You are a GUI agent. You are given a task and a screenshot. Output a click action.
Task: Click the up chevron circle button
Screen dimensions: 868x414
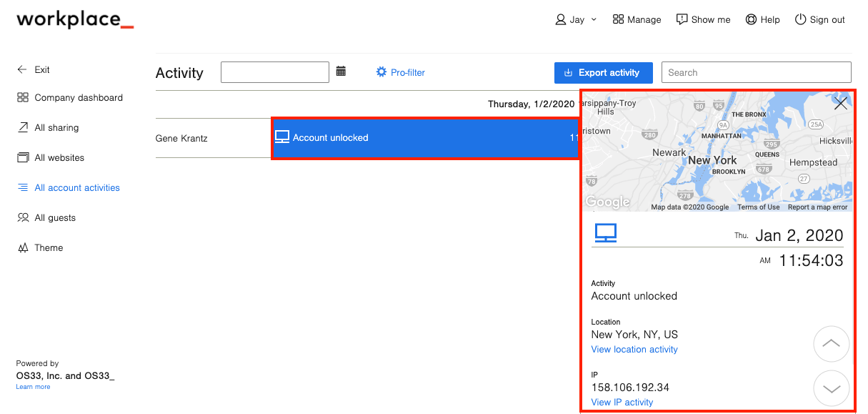point(832,344)
